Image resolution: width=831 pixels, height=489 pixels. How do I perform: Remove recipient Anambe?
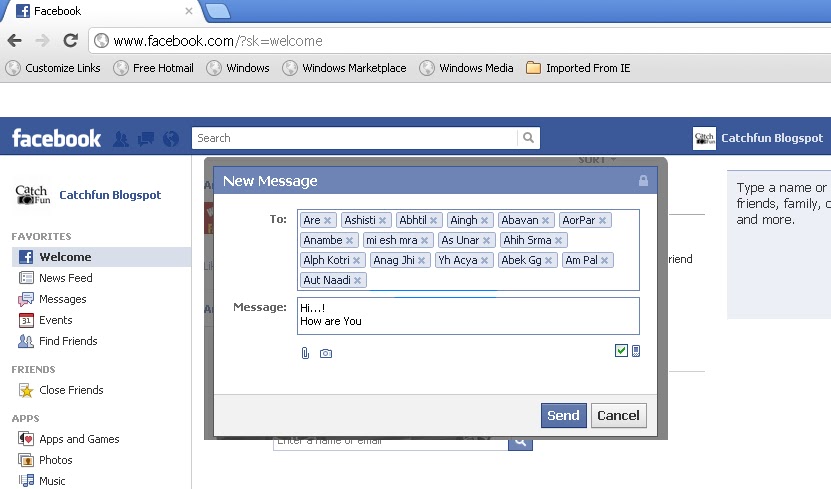tap(349, 241)
